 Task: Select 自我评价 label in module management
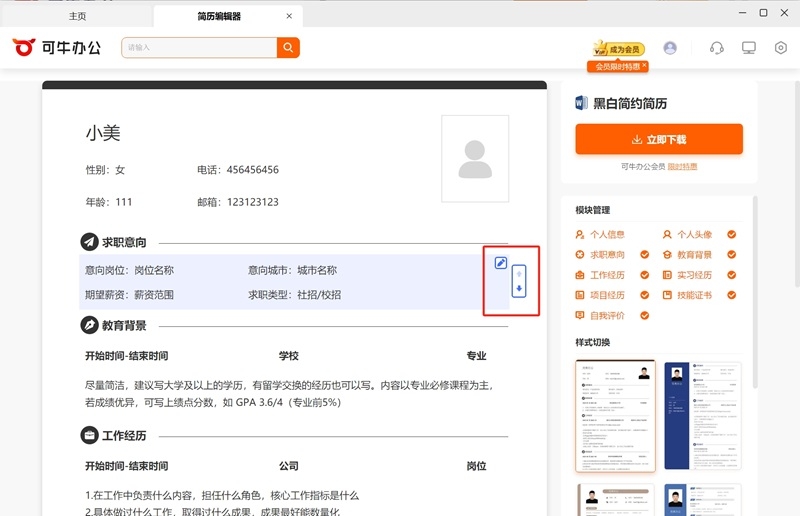pyautogui.click(x=607, y=315)
